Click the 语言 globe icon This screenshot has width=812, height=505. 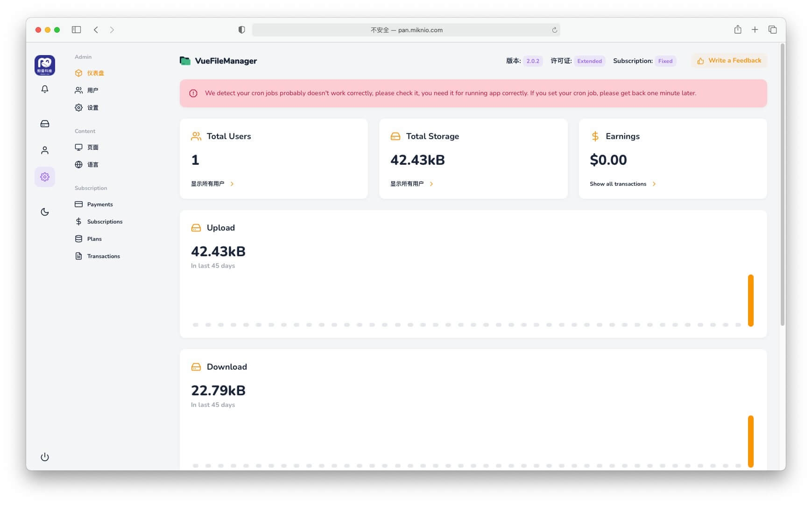[x=79, y=164]
